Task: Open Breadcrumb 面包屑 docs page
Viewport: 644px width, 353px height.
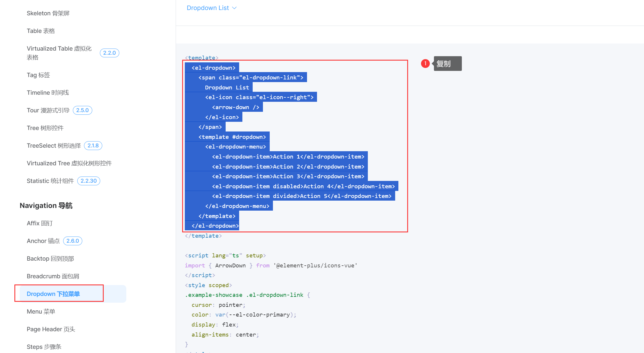Action: [x=53, y=276]
